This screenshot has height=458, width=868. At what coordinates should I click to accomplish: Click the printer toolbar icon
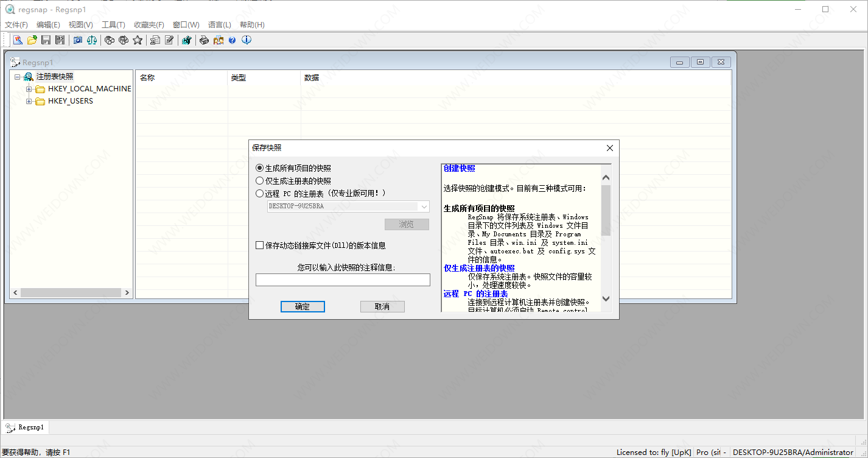(205, 40)
